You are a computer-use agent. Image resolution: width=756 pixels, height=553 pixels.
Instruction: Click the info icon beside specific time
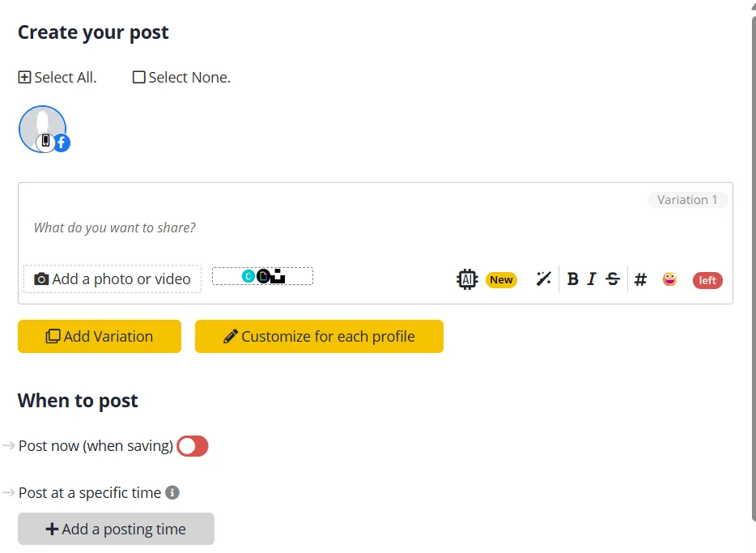pos(172,492)
